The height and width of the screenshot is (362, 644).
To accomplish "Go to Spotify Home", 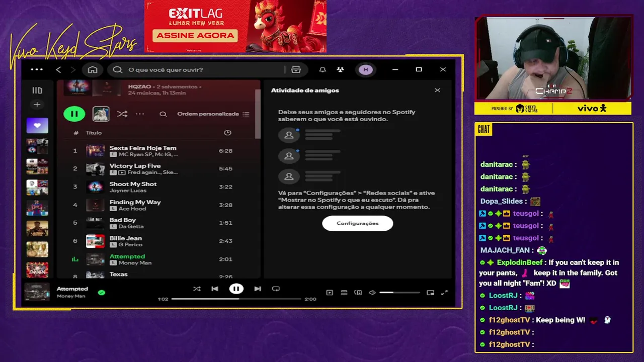I will pos(93,70).
